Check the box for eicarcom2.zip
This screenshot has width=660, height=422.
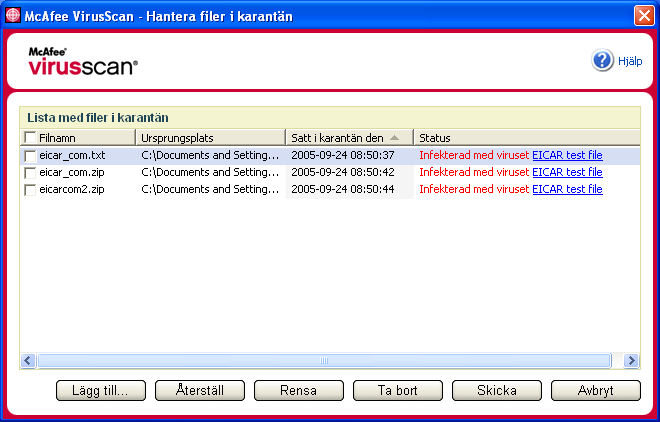pyautogui.click(x=30, y=190)
